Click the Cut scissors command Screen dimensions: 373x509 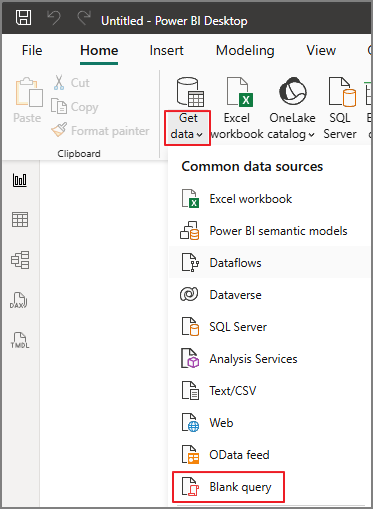(x=71, y=83)
